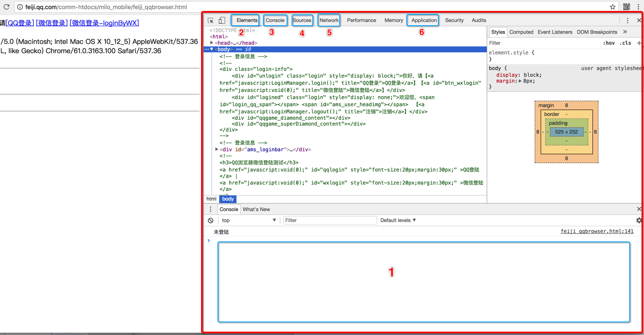This screenshot has height=335, width=644.
Task: Click the 微信登录 link on the page
Action: 52,23
